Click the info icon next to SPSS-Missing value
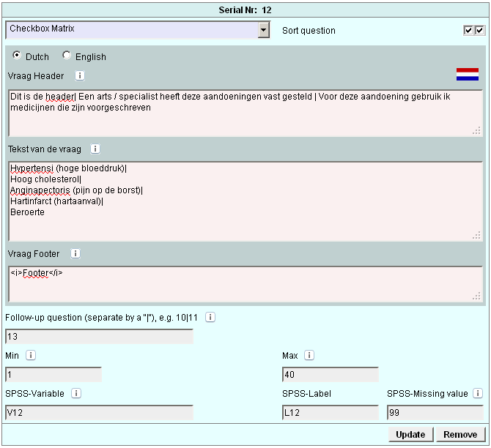Screen dimensions: 491x448 point(478,393)
